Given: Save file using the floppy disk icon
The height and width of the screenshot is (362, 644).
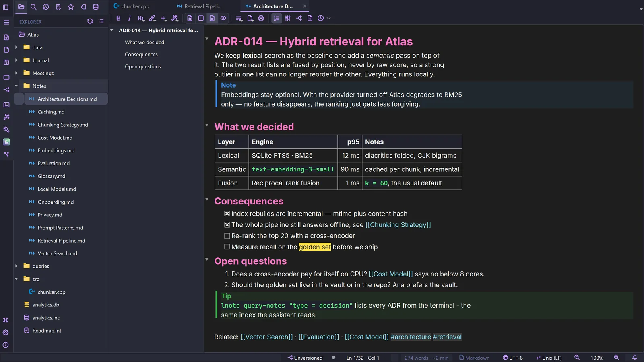Looking at the screenshot, I should point(6,62).
